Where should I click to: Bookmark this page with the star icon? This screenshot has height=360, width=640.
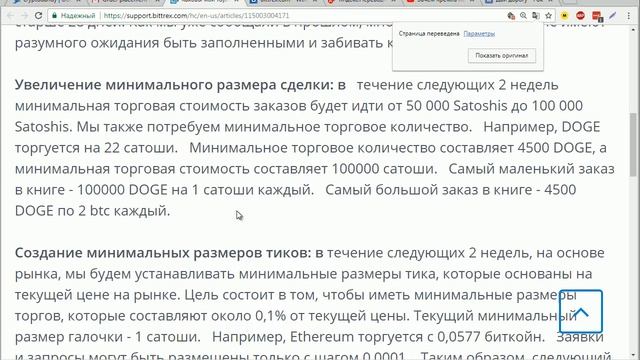click(x=549, y=16)
